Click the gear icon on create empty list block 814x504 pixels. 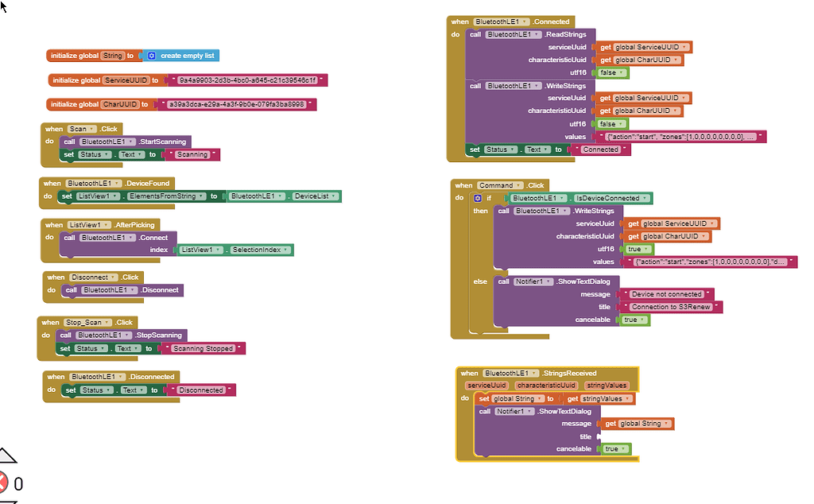(152, 56)
